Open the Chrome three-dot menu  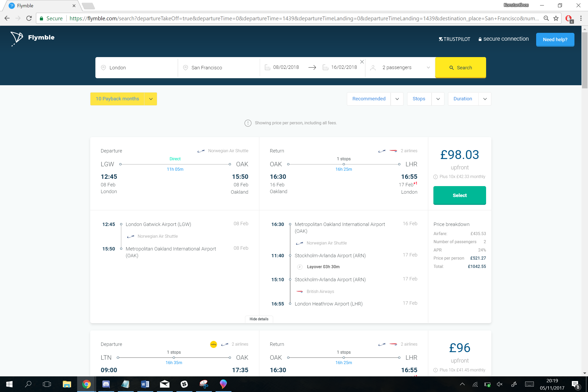click(x=581, y=18)
